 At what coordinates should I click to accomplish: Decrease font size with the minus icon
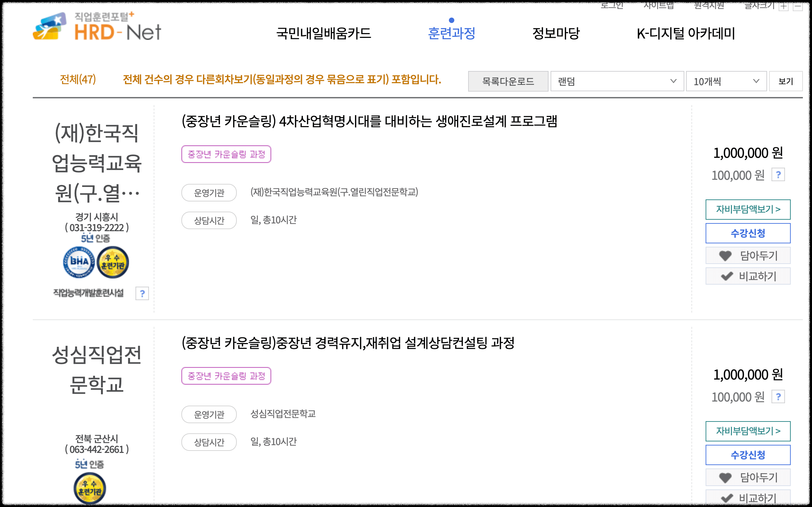click(x=798, y=6)
